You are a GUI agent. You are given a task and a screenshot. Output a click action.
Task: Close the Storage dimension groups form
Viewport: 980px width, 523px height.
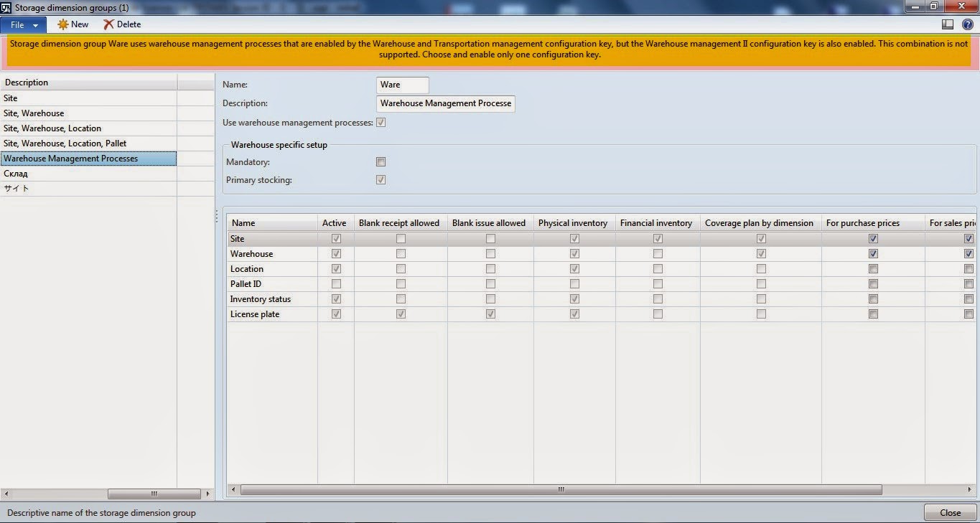pos(949,512)
